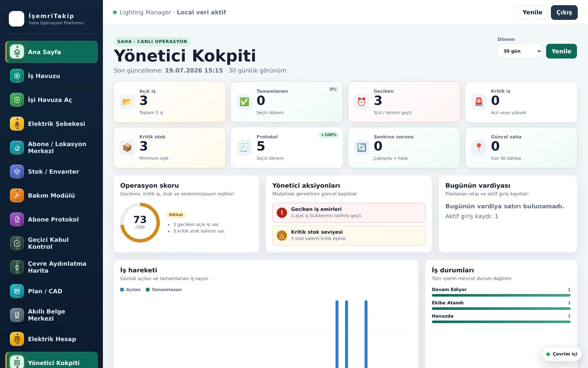This screenshot has width=588, height=368.
Task: Click the İşemriTakip logo
Action: [x=17, y=19]
